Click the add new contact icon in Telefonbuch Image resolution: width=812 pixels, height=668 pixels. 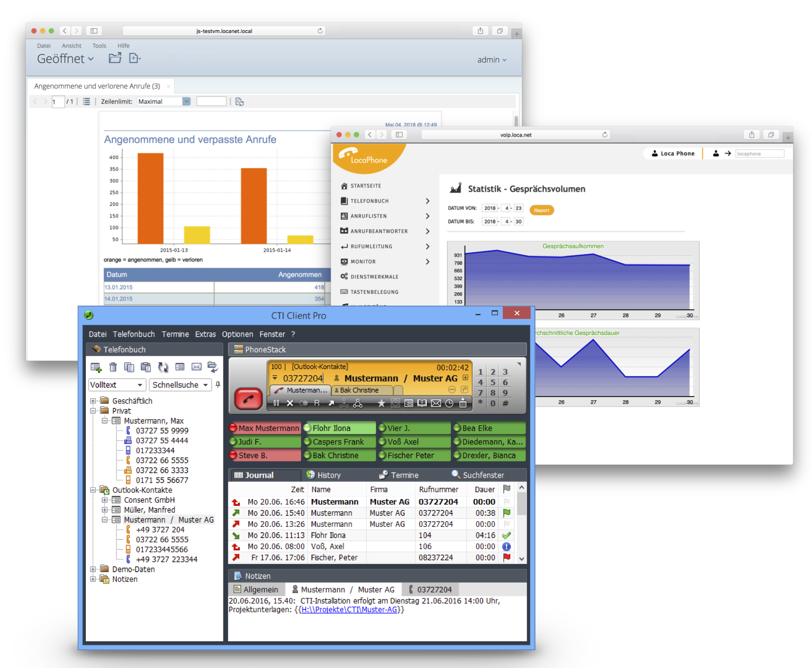[x=96, y=367]
